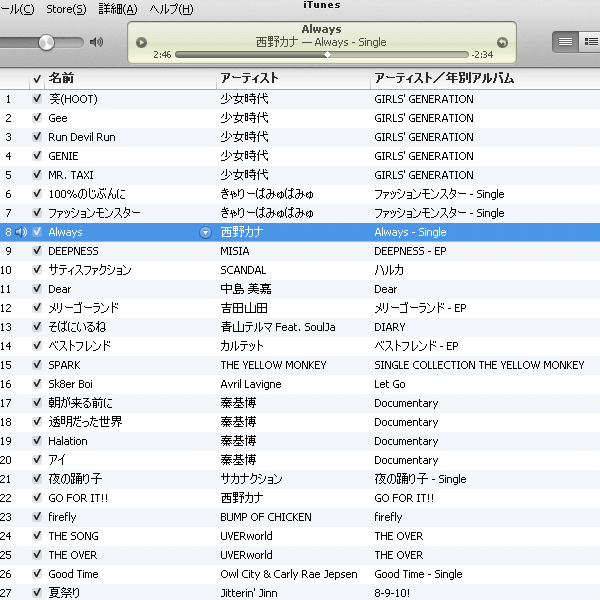Sort by the 名前 column header
This screenshot has height=600, width=600.
click(x=130, y=78)
